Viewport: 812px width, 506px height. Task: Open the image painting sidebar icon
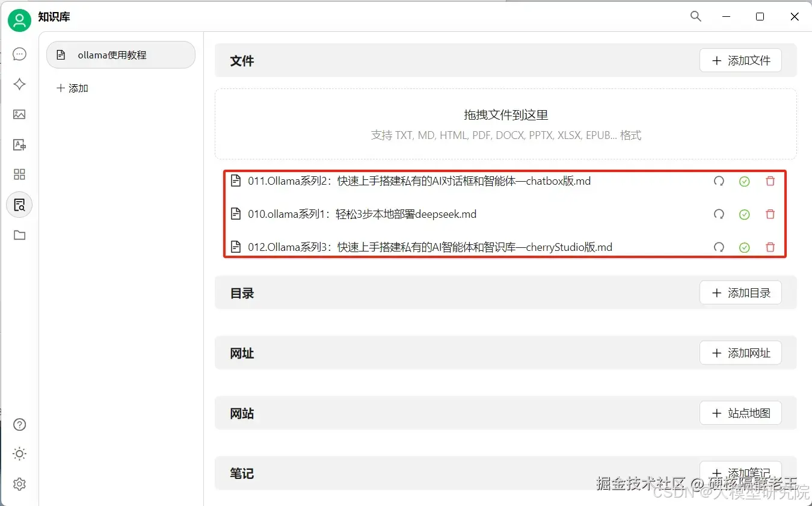19,114
